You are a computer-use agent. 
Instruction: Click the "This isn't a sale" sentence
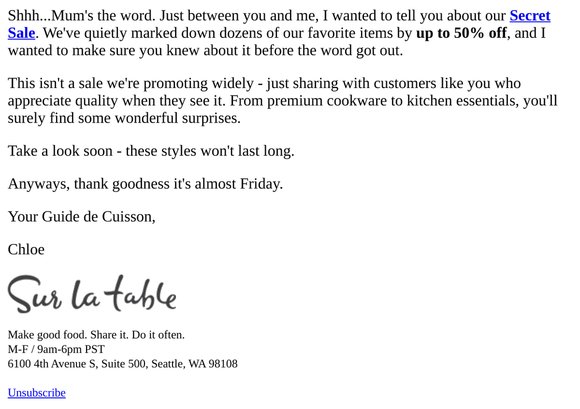[55, 84]
